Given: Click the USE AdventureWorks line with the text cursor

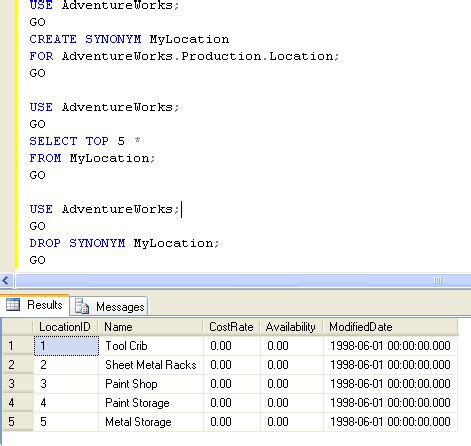Looking at the screenshot, I should coord(104,209).
